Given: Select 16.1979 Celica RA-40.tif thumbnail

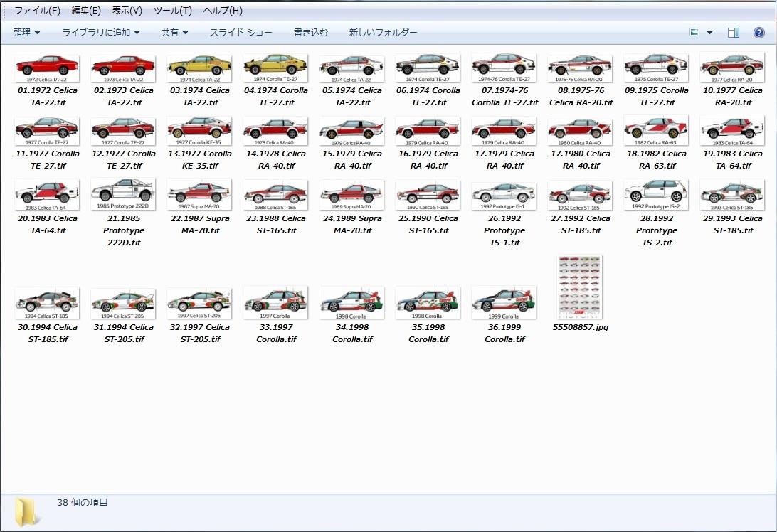Looking at the screenshot, I should (x=428, y=132).
